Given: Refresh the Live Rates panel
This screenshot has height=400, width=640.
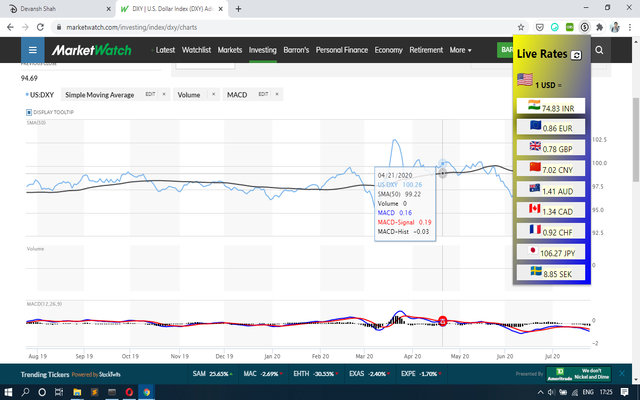Looking at the screenshot, I should click(576, 55).
